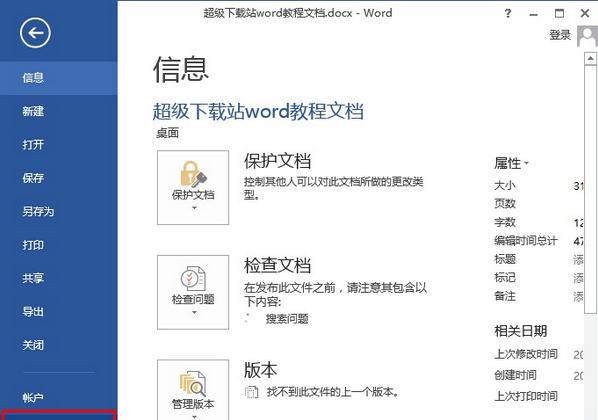Select the 打印 (Print) menu item
The height and width of the screenshot is (420, 598).
pos(59,245)
